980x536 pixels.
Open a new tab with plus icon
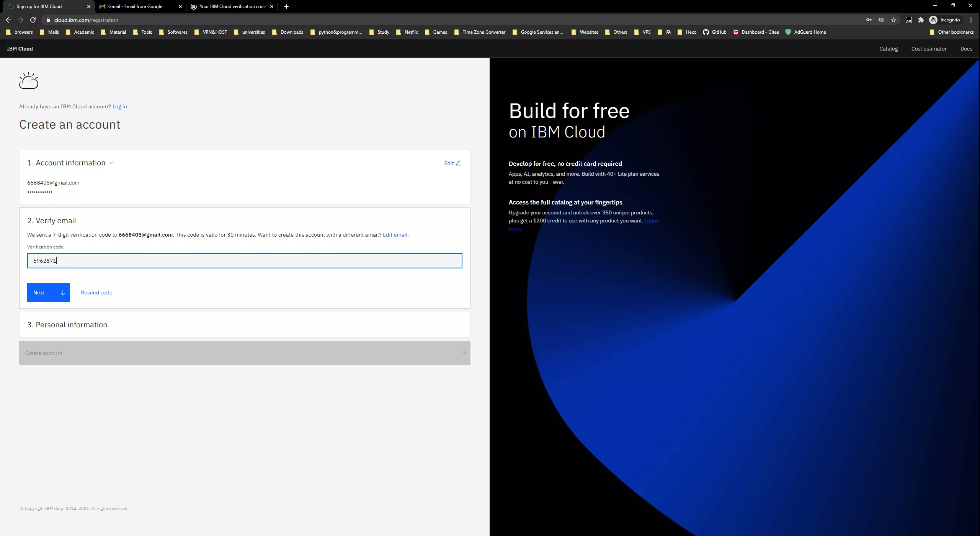coord(286,7)
